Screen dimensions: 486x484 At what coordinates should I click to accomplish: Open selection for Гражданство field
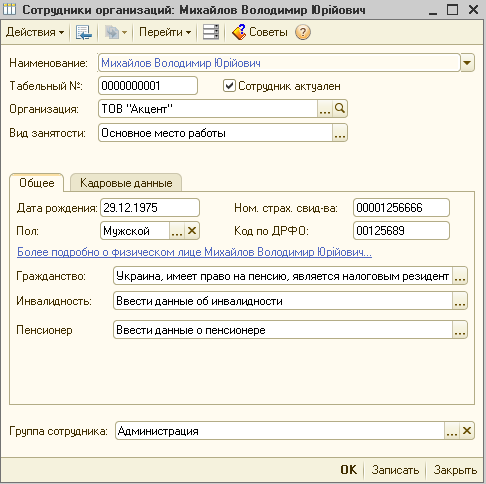tap(460, 276)
